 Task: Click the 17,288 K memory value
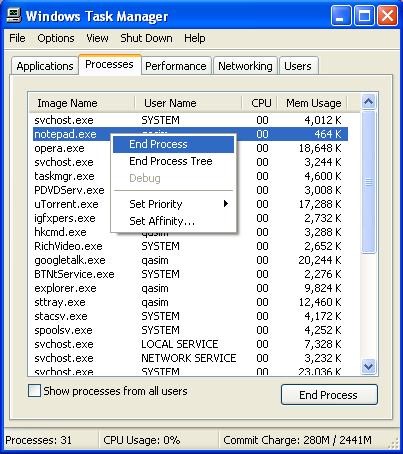coord(320,204)
